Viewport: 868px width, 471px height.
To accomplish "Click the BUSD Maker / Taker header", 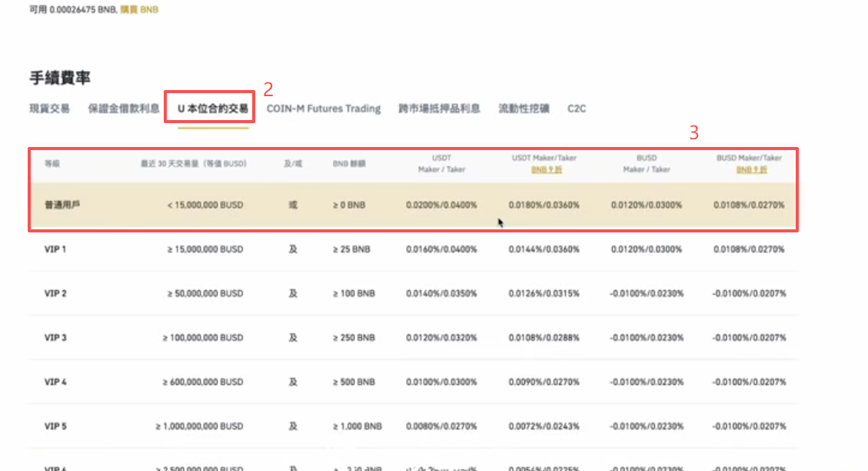I will (x=647, y=163).
